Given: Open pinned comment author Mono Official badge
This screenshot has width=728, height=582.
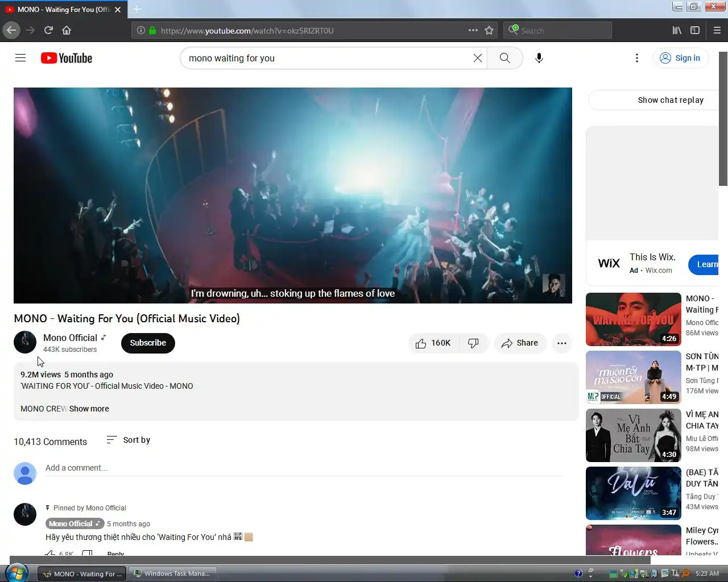Looking at the screenshot, I should coord(75,523).
